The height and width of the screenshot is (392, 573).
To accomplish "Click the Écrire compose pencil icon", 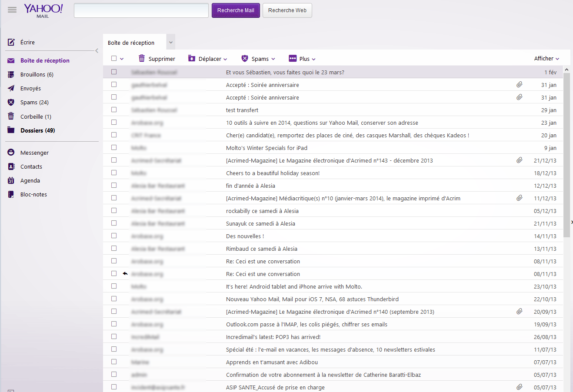I will click(11, 42).
